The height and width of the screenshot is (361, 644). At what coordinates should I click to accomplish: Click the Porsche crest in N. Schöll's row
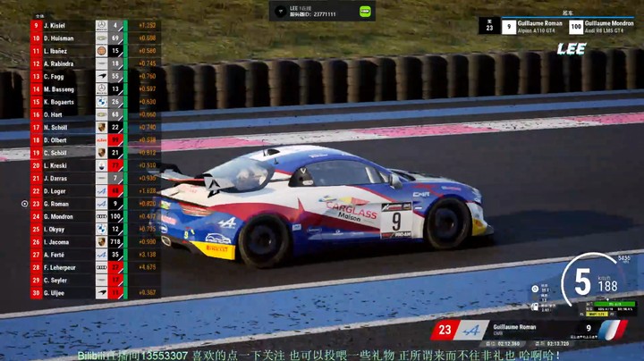pos(101,127)
